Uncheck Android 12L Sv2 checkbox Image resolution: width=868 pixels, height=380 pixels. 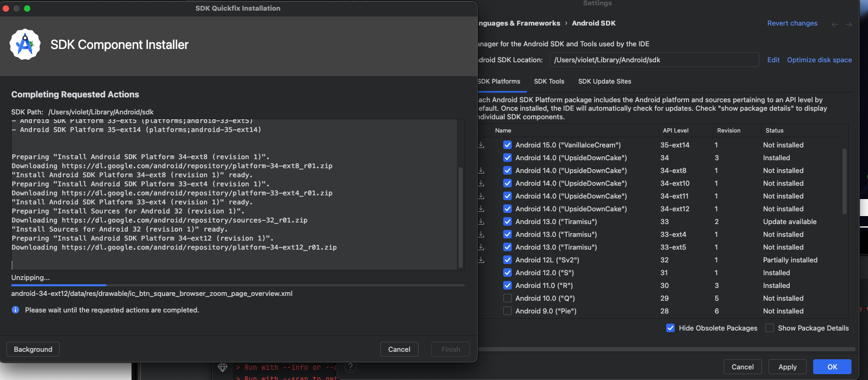[507, 260]
